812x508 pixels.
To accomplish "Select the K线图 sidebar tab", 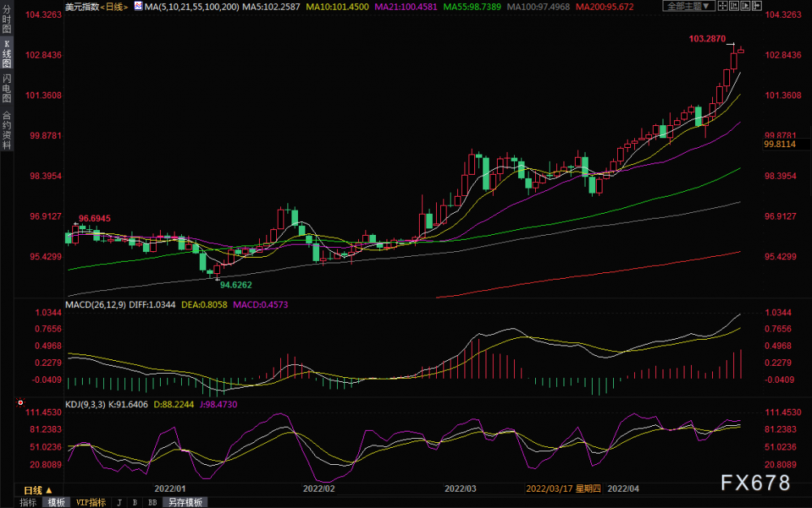I will tap(6, 54).
